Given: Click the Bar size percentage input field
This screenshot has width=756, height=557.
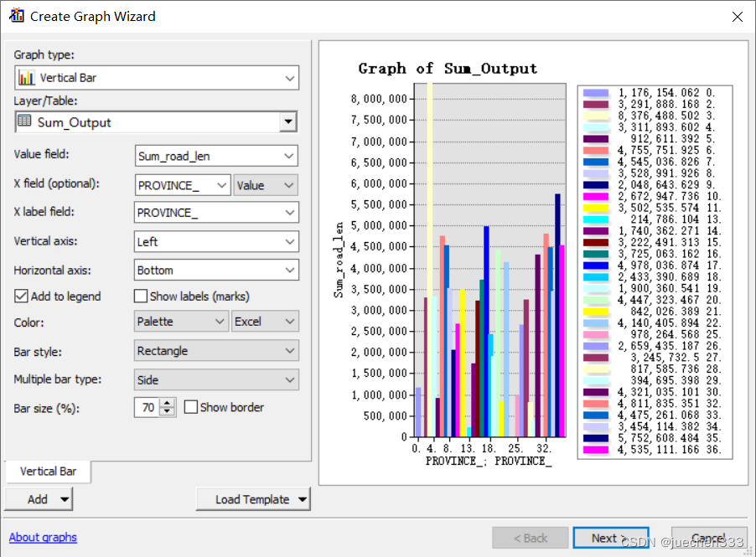Looking at the screenshot, I should 147,408.
